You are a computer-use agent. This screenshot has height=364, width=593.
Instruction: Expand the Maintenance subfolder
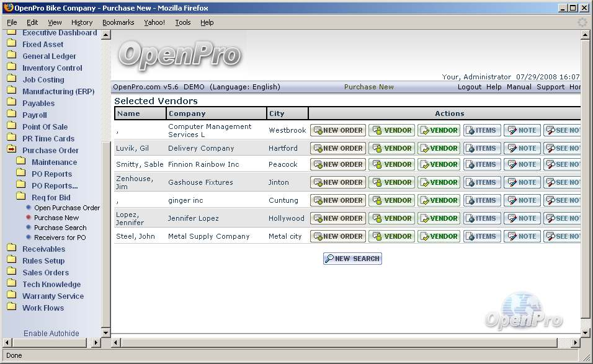click(x=55, y=162)
